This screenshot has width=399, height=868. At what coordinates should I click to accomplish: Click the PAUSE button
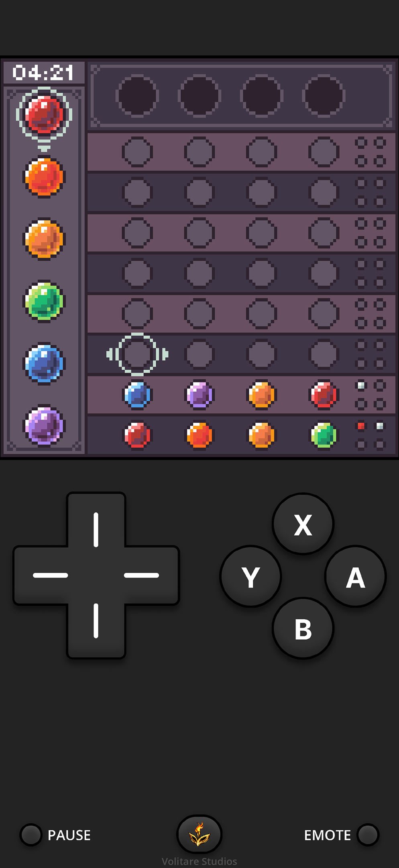click(x=56, y=835)
